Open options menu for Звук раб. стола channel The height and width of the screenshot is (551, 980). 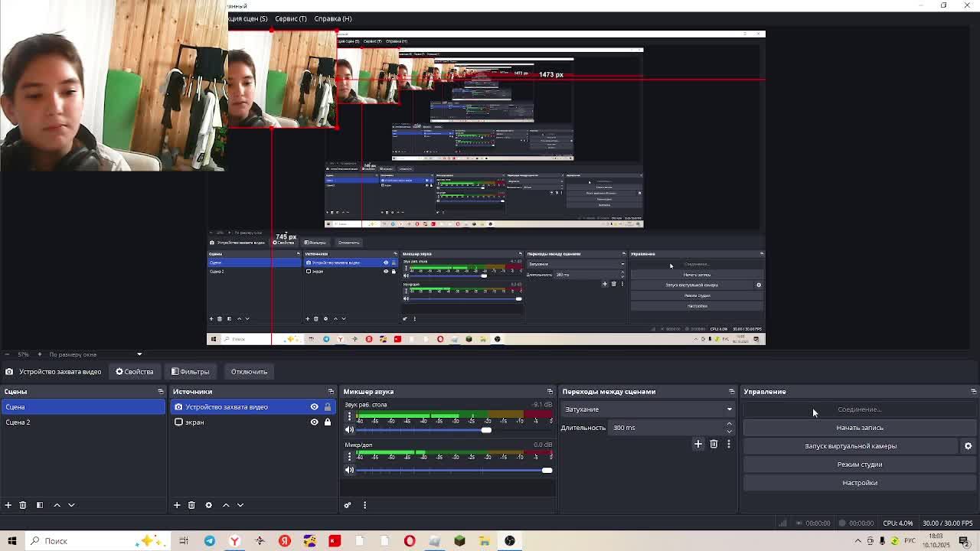[349, 417]
